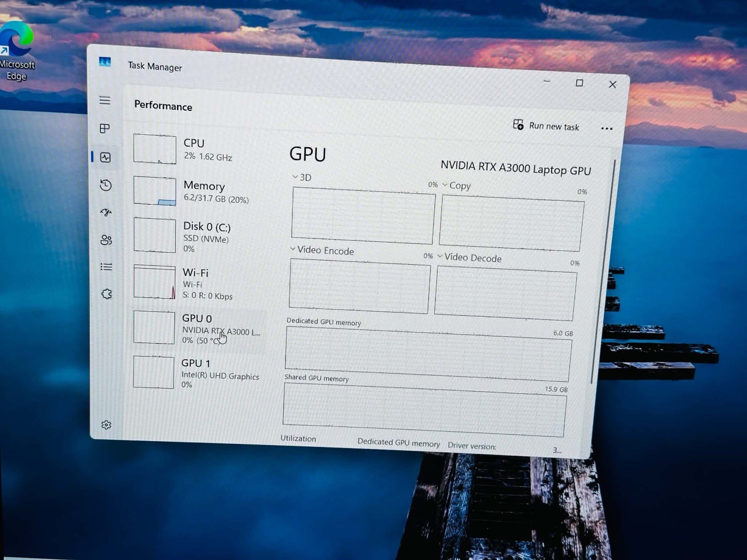Viewport: 747px width, 560px height.
Task: Open the Video Decode graph dropdown
Action: point(469,257)
